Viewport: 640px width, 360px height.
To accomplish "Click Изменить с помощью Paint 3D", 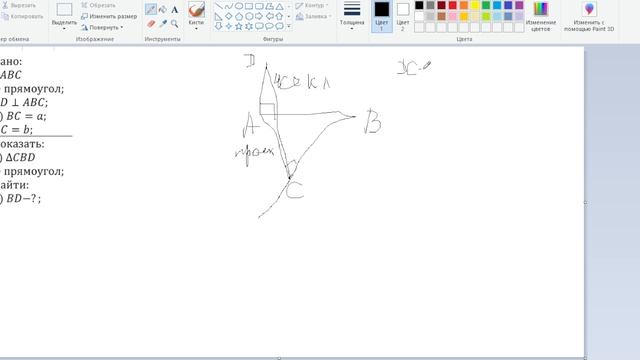I will tap(589, 16).
